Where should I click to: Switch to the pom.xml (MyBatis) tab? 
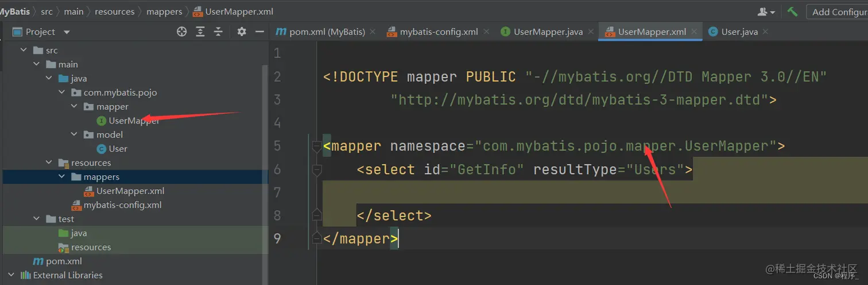coord(327,32)
